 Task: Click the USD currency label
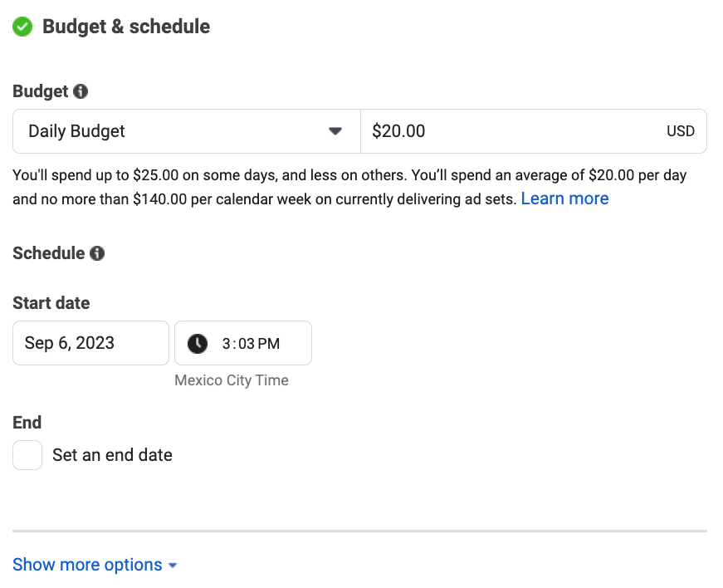click(x=680, y=131)
